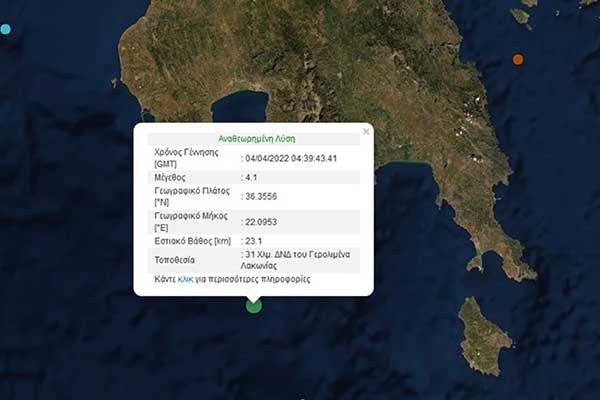Click the focal depth value 23.1
The image size is (600, 400).
pyautogui.click(x=256, y=241)
